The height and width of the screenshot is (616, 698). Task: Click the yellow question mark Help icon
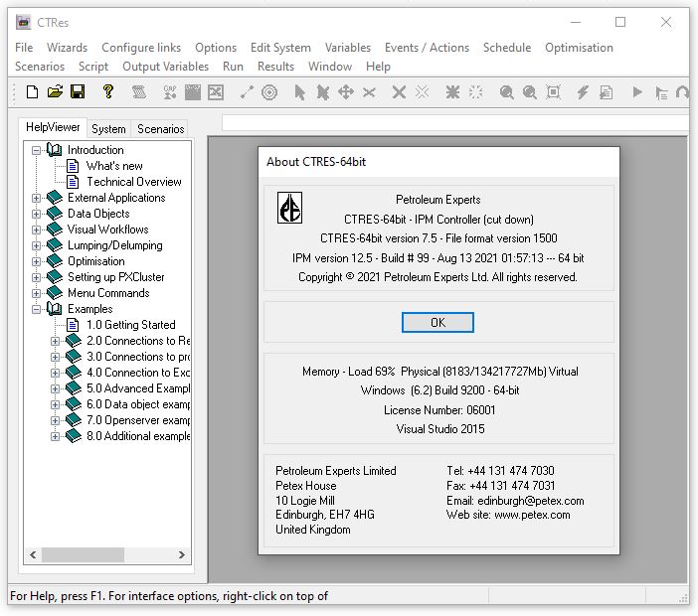click(109, 92)
